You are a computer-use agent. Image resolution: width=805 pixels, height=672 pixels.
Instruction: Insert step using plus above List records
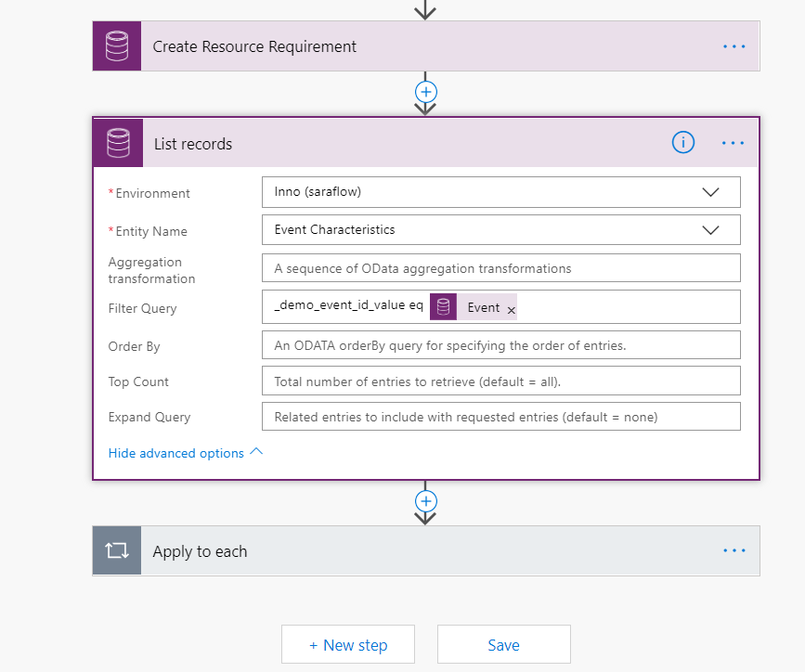pyautogui.click(x=425, y=92)
